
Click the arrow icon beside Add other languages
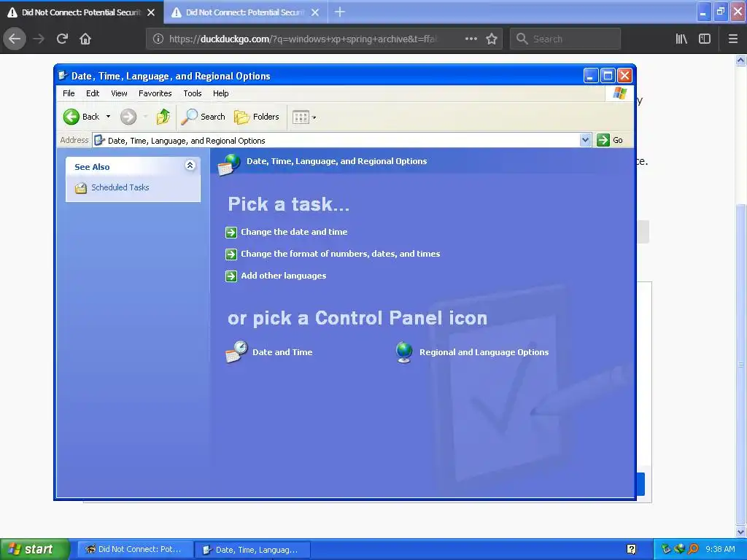pos(231,276)
